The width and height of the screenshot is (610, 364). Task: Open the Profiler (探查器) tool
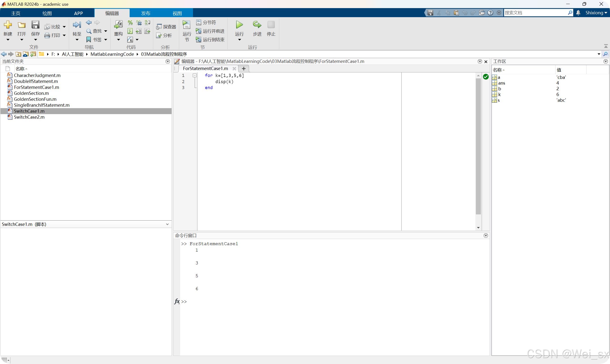click(x=166, y=27)
